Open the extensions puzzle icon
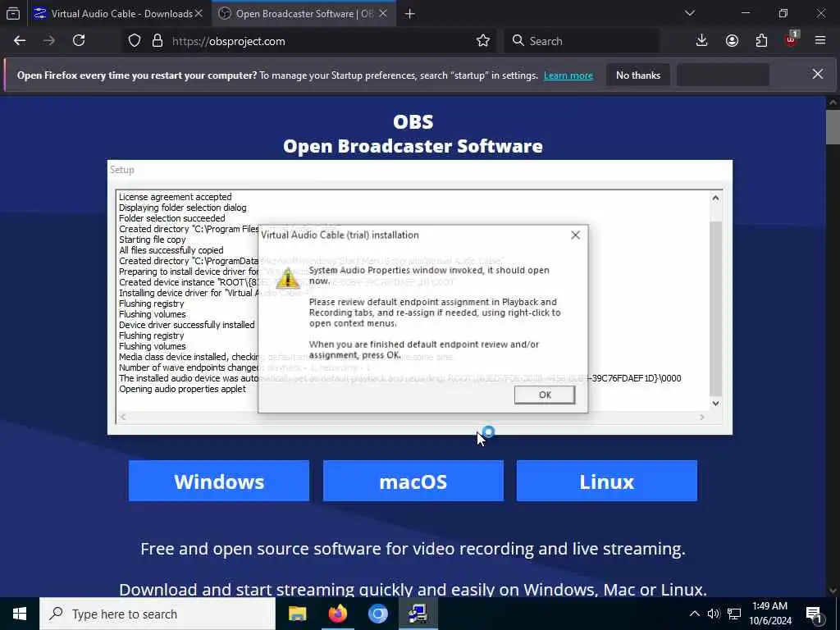Screen dimensions: 840x630 pyautogui.click(x=761, y=41)
